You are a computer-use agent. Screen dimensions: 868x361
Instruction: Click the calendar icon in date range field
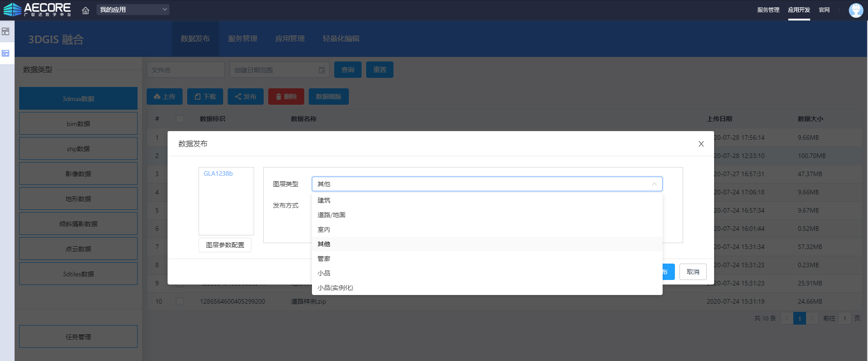click(322, 70)
